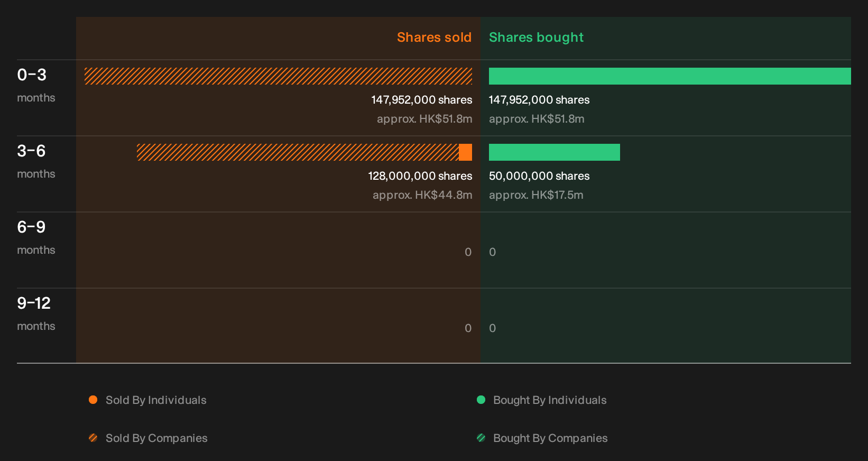
Task: Click the Shares bought column header
Action: click(536, 38)
